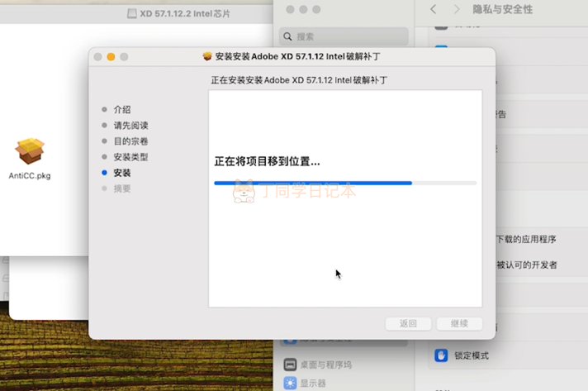
Task: Minimize the installer window with yellow button
Action: coord(111,57)
